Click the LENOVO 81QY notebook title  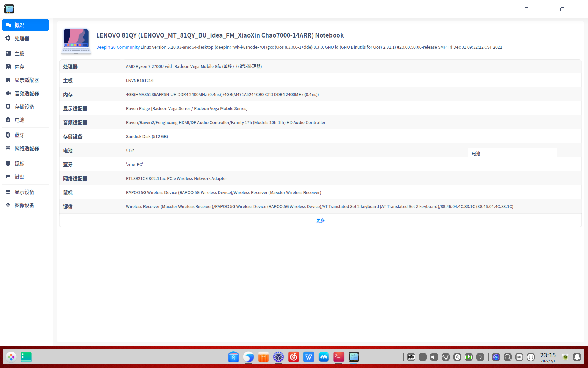coord(220,35)
